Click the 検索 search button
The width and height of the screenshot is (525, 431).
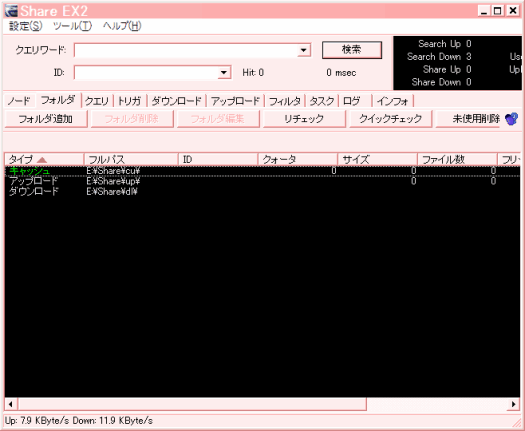[352, 50]
